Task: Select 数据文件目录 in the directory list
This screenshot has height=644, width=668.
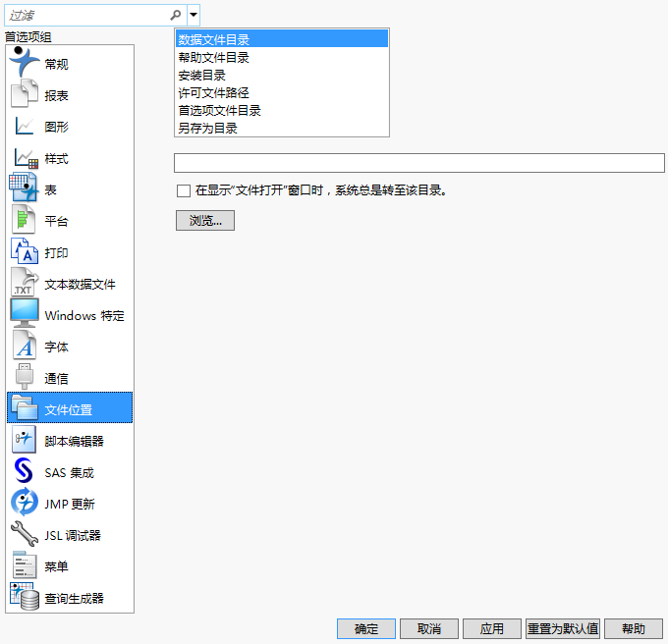Action: coord(282,39)
